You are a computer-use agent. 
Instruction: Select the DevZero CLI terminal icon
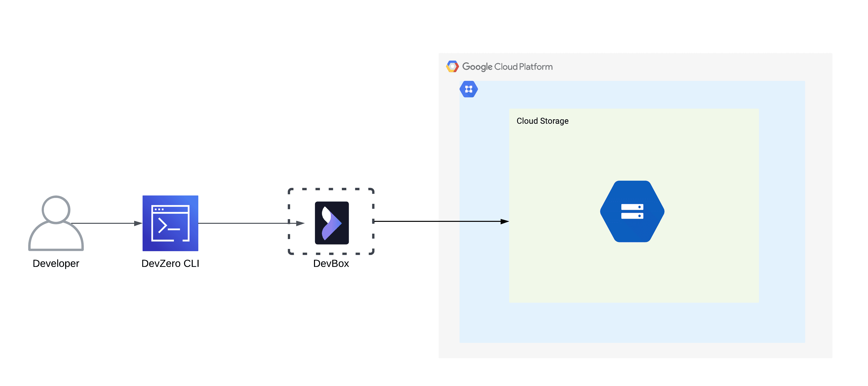tap(170, 223)
